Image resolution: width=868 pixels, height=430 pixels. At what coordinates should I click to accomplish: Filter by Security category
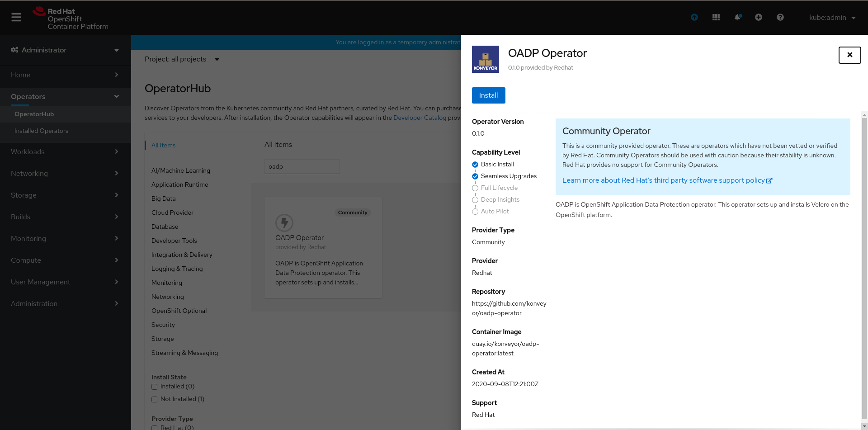tap(163, 325)
